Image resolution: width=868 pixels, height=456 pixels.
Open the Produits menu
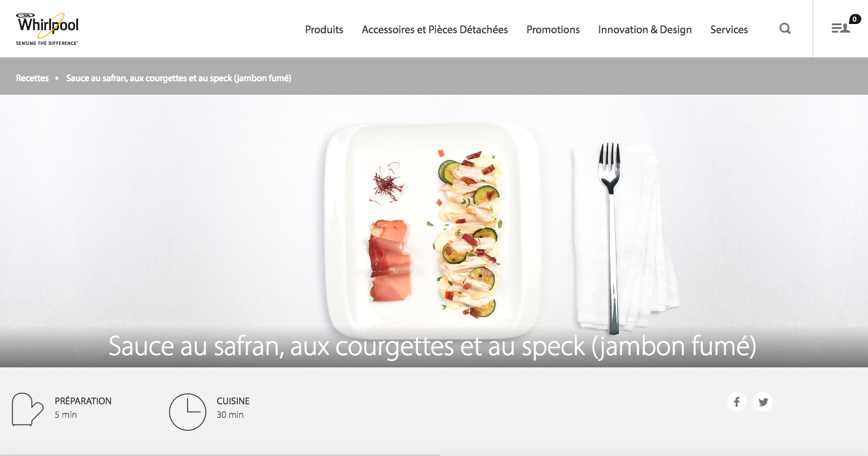324,30
